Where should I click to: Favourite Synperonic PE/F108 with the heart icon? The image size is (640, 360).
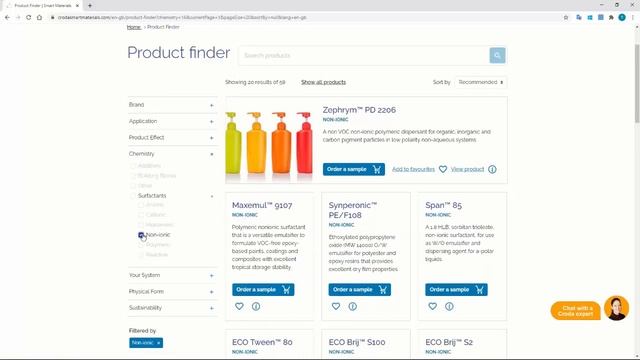pyautogui.click(x=336, y=306)
